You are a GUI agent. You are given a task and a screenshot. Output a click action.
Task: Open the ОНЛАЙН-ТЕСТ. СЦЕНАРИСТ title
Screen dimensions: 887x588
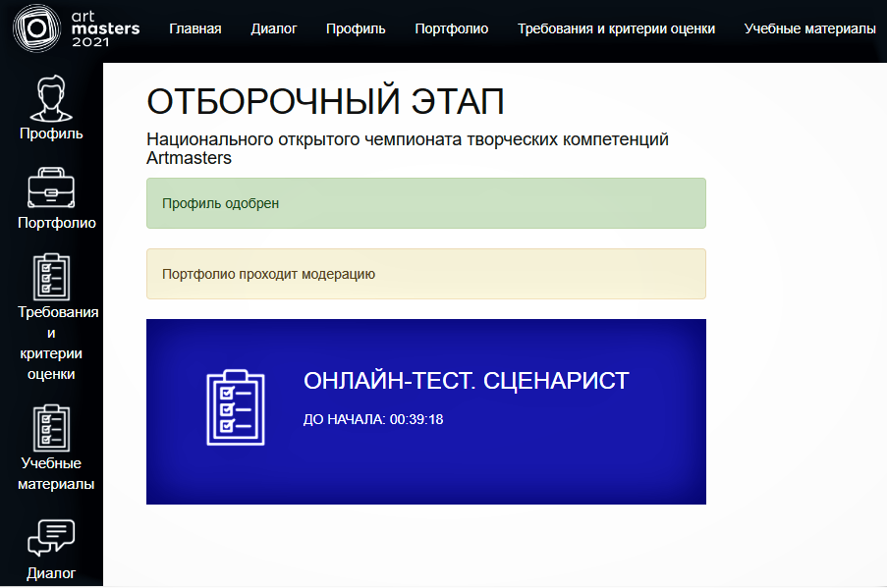coord(467,381)
